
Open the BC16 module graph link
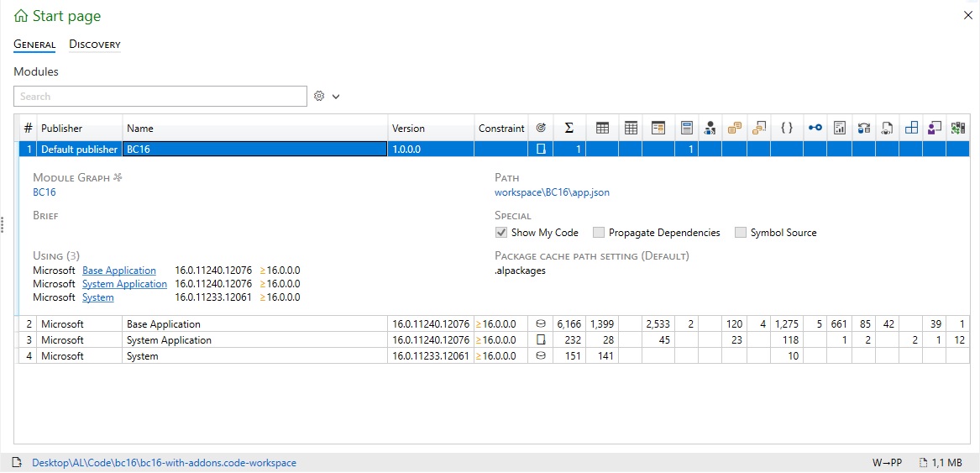(x=45, y=192)
